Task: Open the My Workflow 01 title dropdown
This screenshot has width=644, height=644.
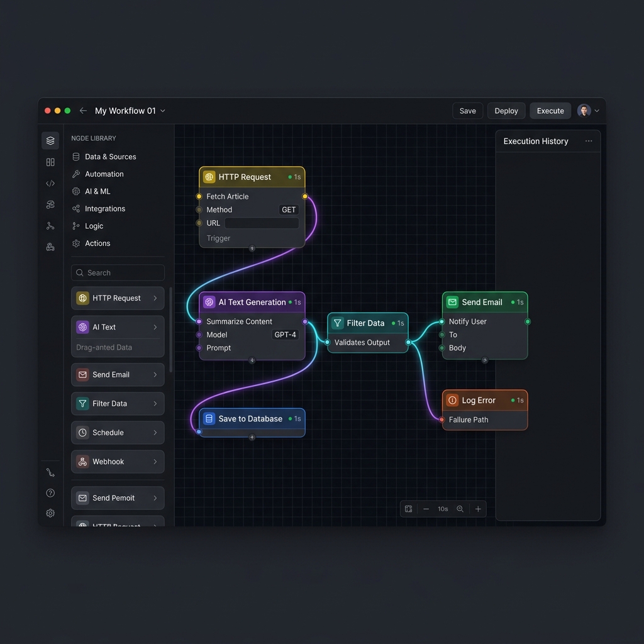Action: pyautogui.click(x=162, y=111)
